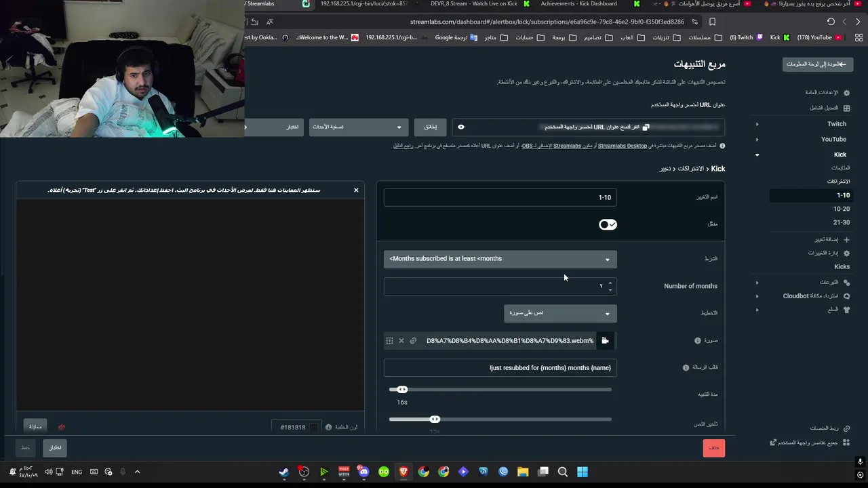Expand the merch section arrow
868x488 pixels.
tap(757, 310)
